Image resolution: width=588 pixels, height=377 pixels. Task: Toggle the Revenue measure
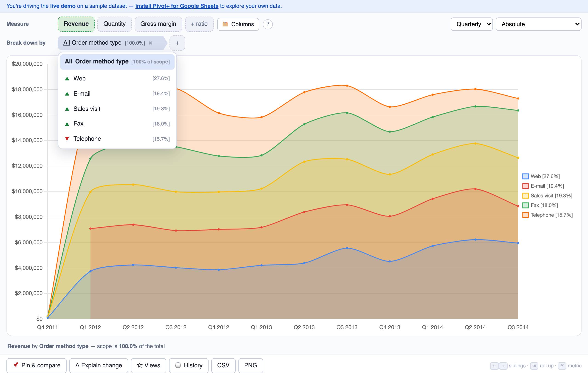pyautogui.click(x=76, y=24)
